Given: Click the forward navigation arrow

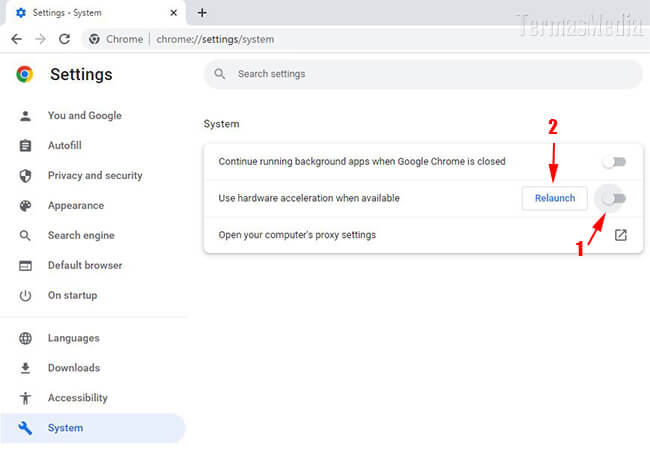Looking at the screenshot, I should (x=40, y=39).
